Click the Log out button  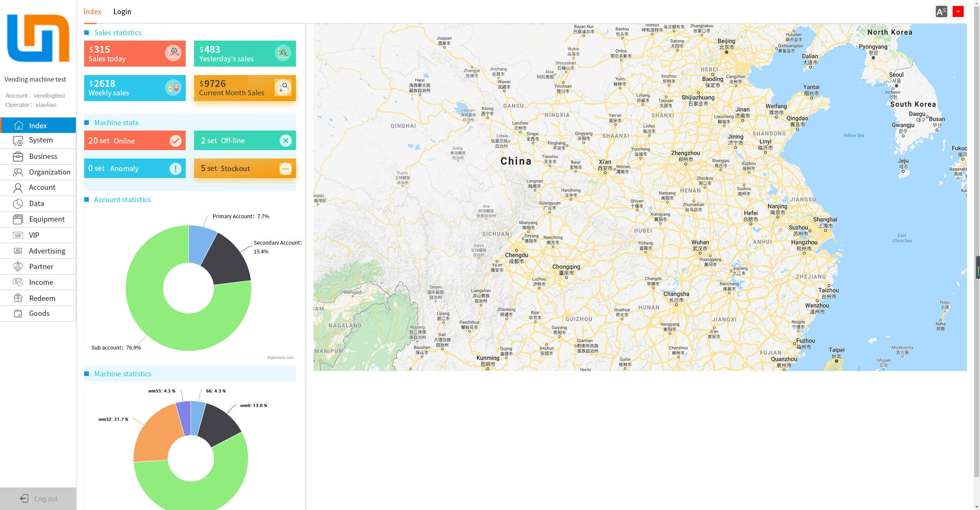click(x=38, y=499)
